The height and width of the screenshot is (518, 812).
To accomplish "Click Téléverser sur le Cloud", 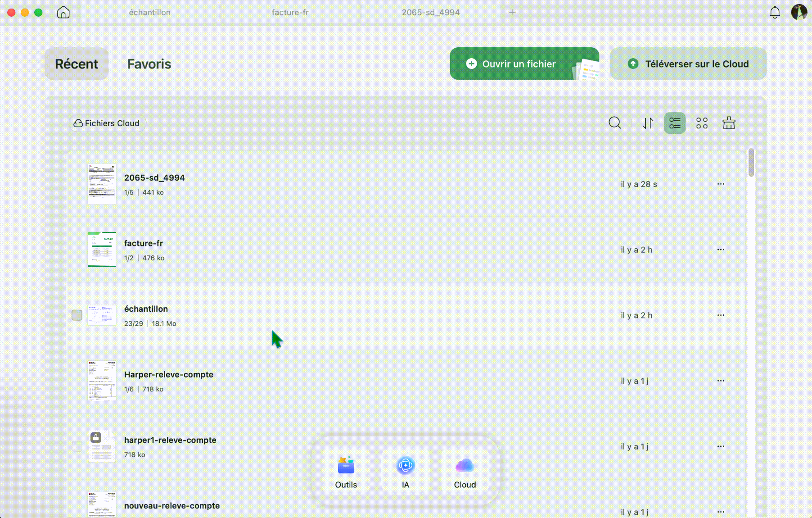I will click(688, 64).
